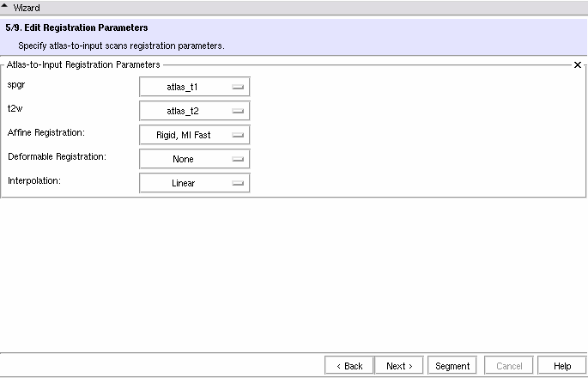Click the t2w label
The width and height of the screenshot is (588, 378).
point(15,110)
